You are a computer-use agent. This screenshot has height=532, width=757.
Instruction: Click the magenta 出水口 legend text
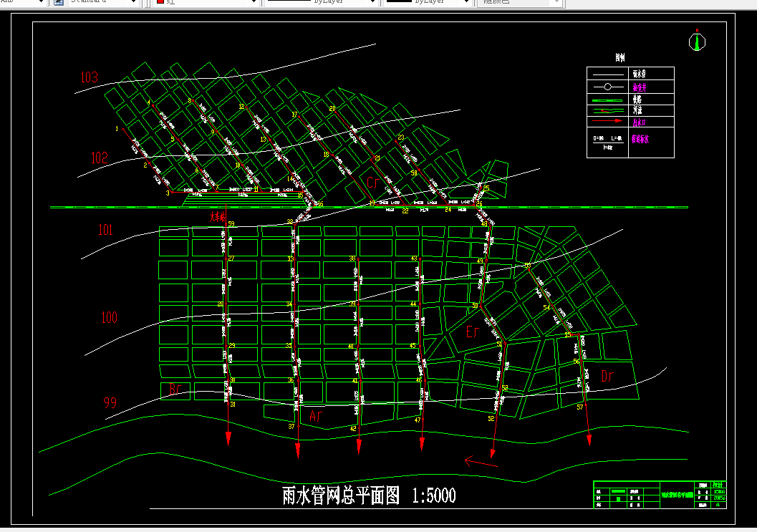(640, 122)
